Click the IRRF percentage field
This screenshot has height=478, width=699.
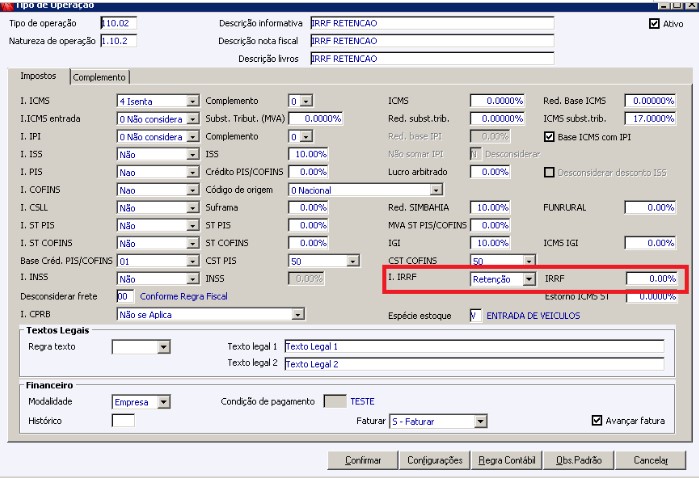[651, 279]
